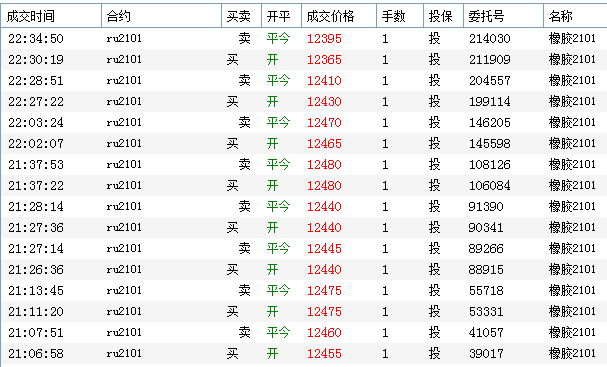Select order number 88915
Viewport: 607px width, 367px height.
tap(486, 270)
